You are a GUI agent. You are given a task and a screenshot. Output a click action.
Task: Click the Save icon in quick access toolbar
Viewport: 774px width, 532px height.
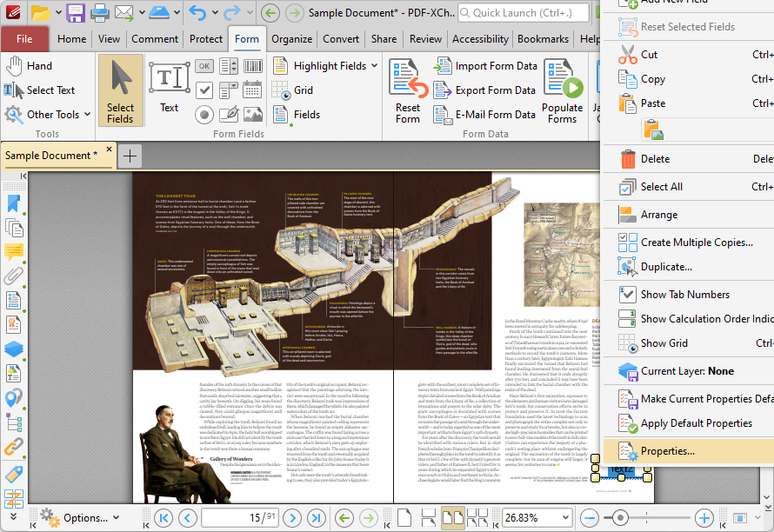tap(76, 13)
